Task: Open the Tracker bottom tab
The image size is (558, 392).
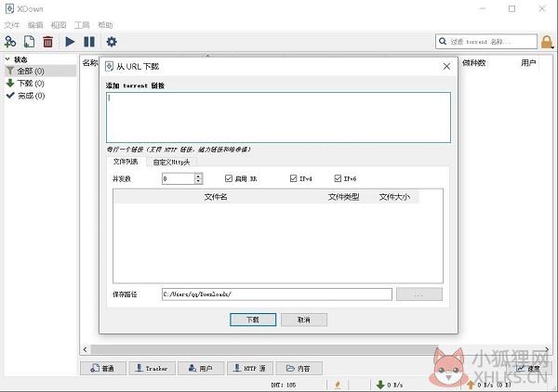Action: click(152, 369)
